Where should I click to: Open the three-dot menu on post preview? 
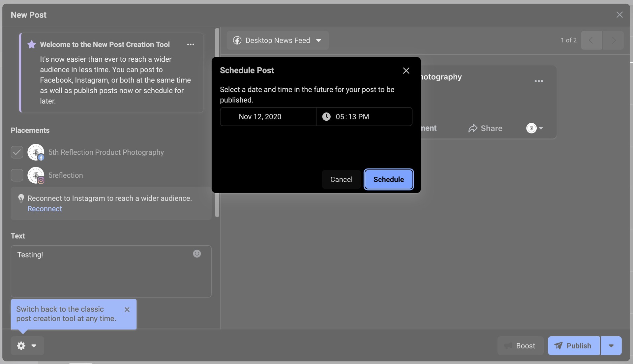538,81
